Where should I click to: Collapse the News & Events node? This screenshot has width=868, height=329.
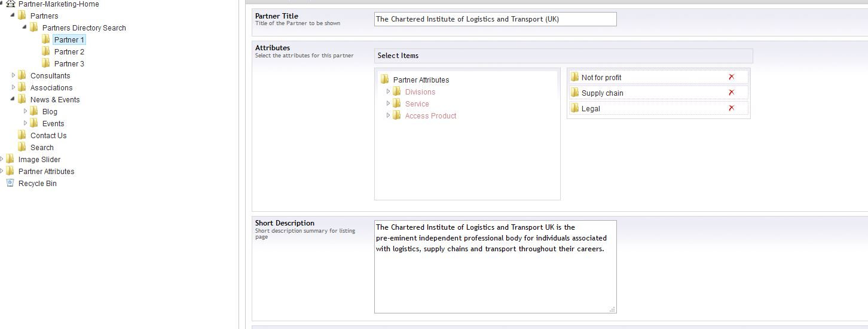pyautogui.click(x=13, y=99)
